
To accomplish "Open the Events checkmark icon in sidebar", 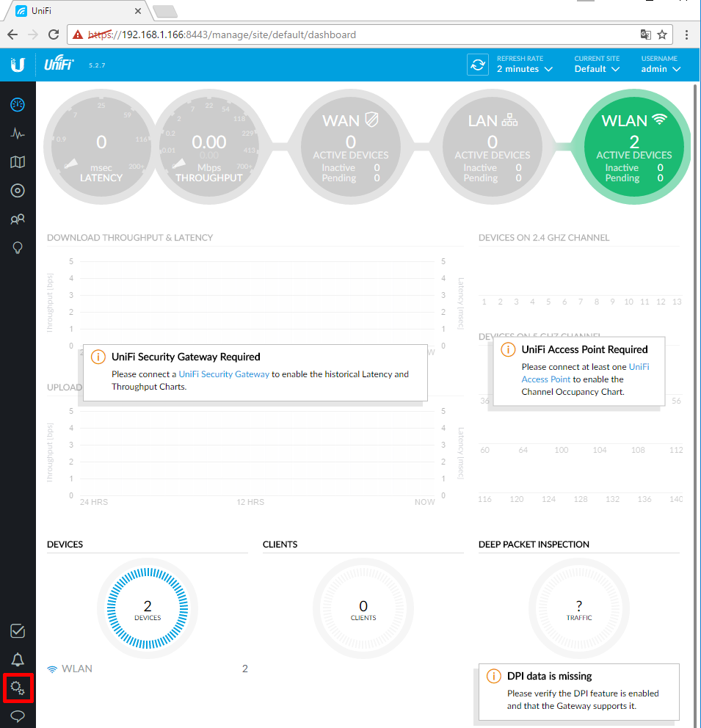I will coord(18,631).
